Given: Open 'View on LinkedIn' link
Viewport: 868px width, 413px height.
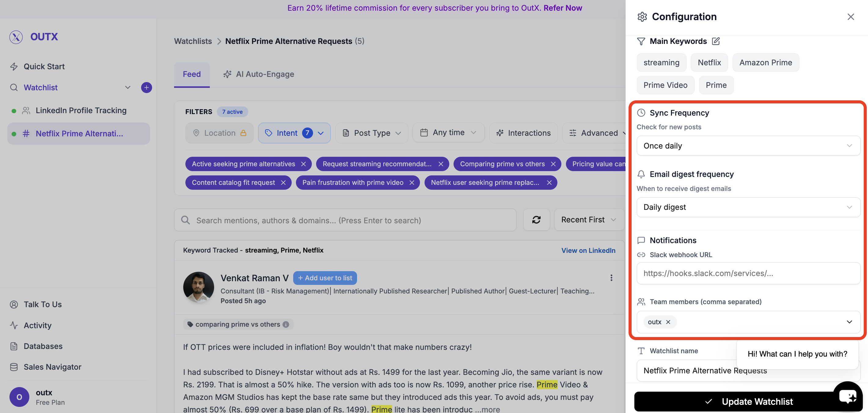Looking at the screenshot, I should (x=588, y=250).
